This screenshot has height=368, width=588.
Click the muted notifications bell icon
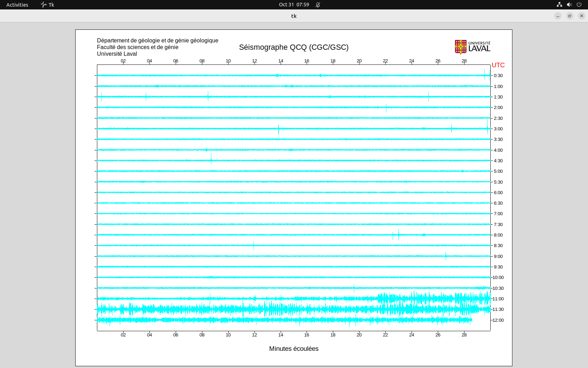(318, 5)
